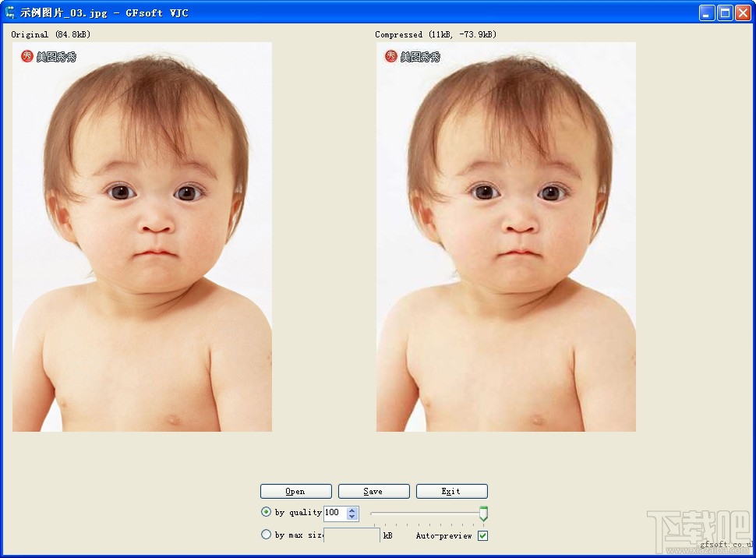Toggle the Auto-preview checkbox

tap(484, 535)
